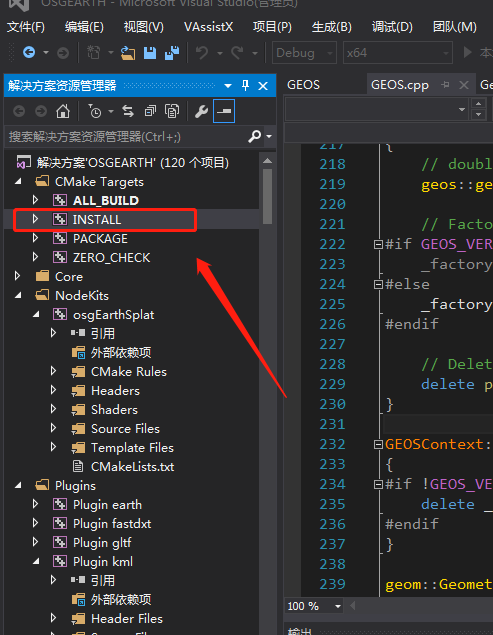Open the VAssistX menu
This screenshot has width=493, height=635.
(x=208, y=27)
